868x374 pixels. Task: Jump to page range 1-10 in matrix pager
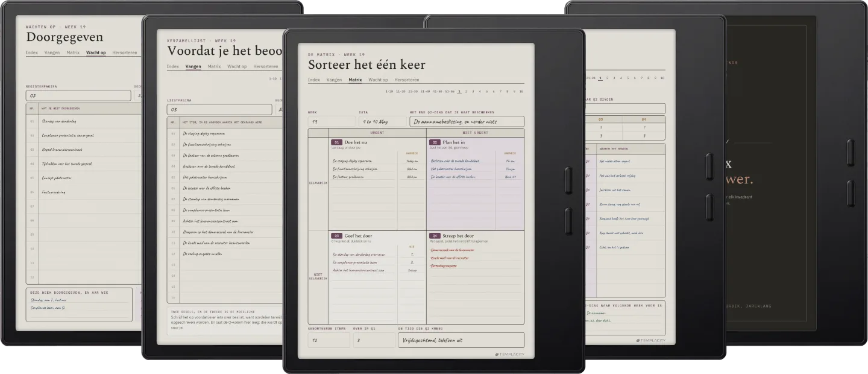pos(389,92)
